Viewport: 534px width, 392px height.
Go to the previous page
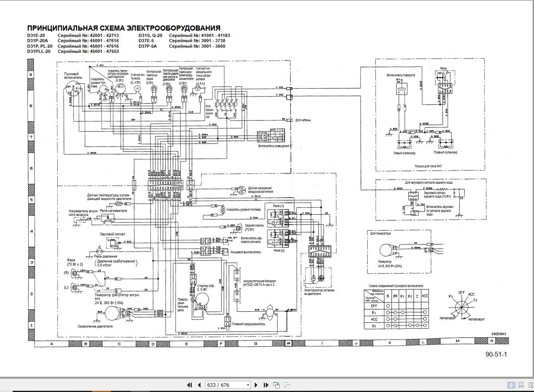(199, 385)
